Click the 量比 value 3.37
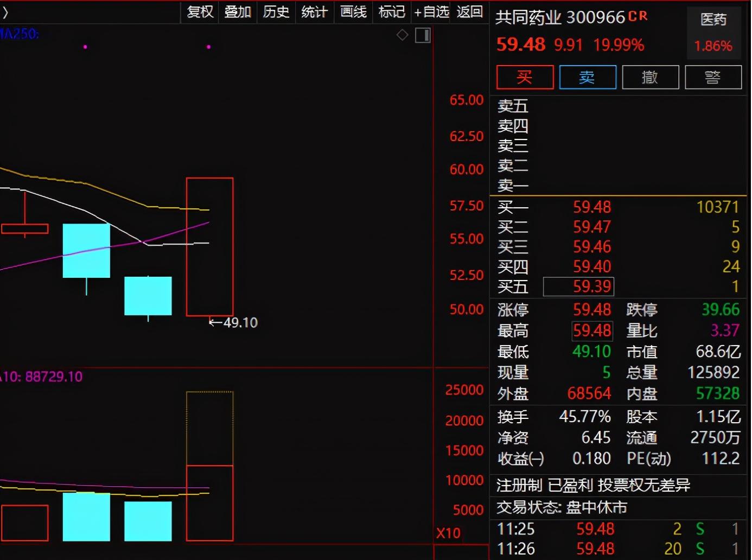This screenshot has width=752, height=560. pyautogui.click(x=725, y=330)
